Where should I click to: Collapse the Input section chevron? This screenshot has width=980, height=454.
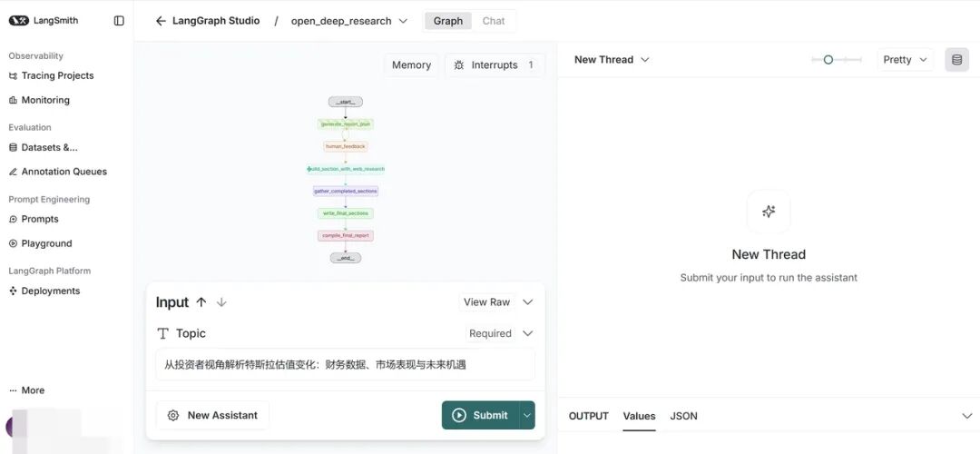(527, 302)
